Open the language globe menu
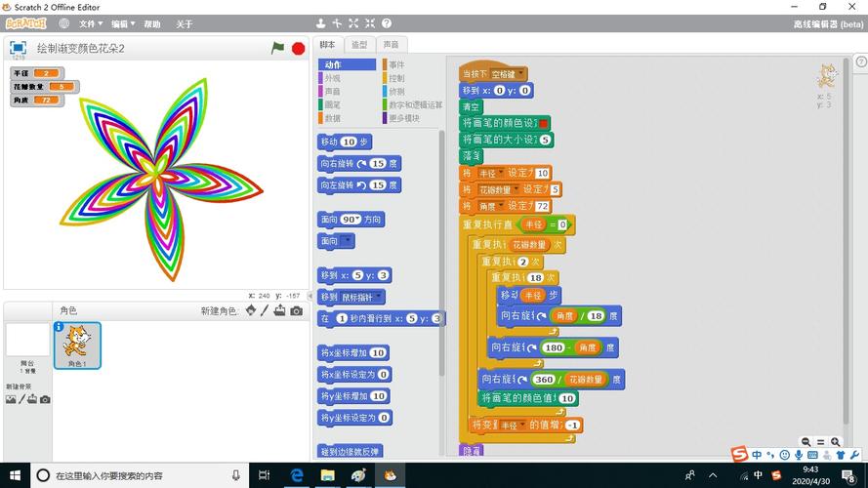Image resolution: width=868 pixels, height=488 pixels. tap(64, 23)
